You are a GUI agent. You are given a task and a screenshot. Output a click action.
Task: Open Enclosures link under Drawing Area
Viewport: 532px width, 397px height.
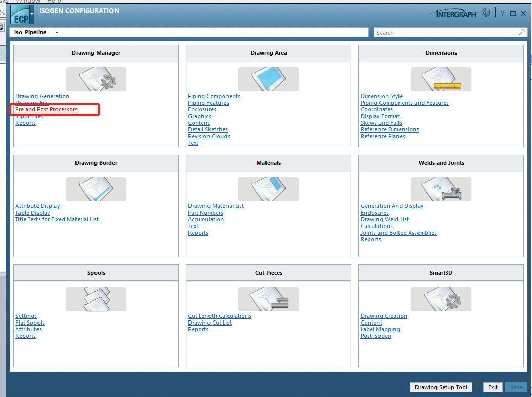(202, 109)
